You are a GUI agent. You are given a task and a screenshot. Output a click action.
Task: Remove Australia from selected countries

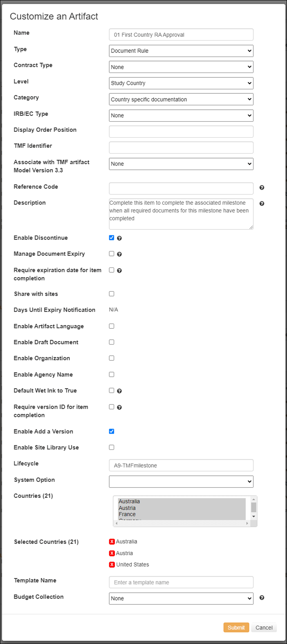click(x=112, y=541)
